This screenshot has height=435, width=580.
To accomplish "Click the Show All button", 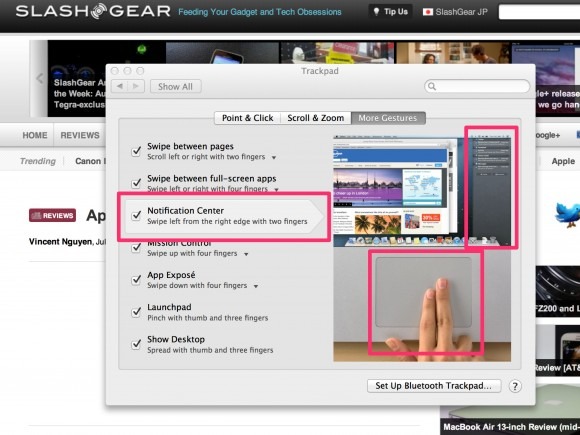I will coord(175,87).
